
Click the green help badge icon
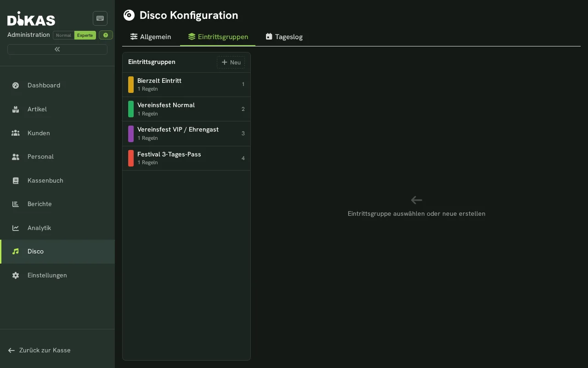click(x=106, y=35)
